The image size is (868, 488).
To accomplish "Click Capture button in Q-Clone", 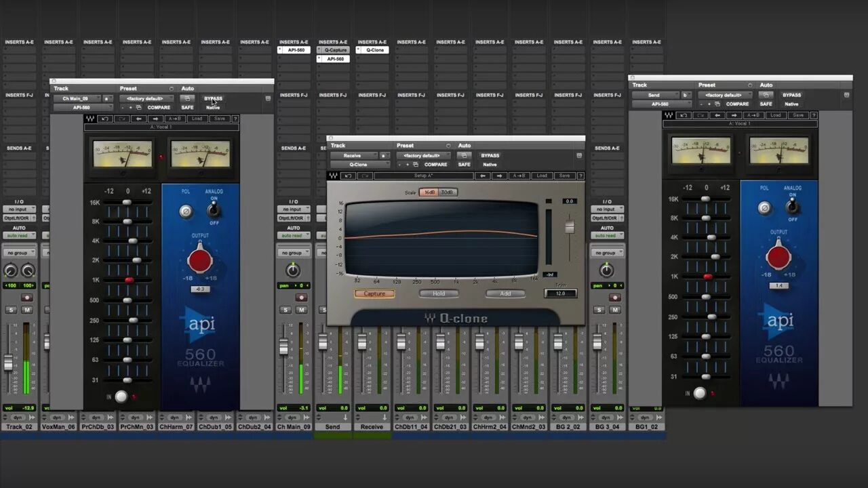I will [374, 293].
